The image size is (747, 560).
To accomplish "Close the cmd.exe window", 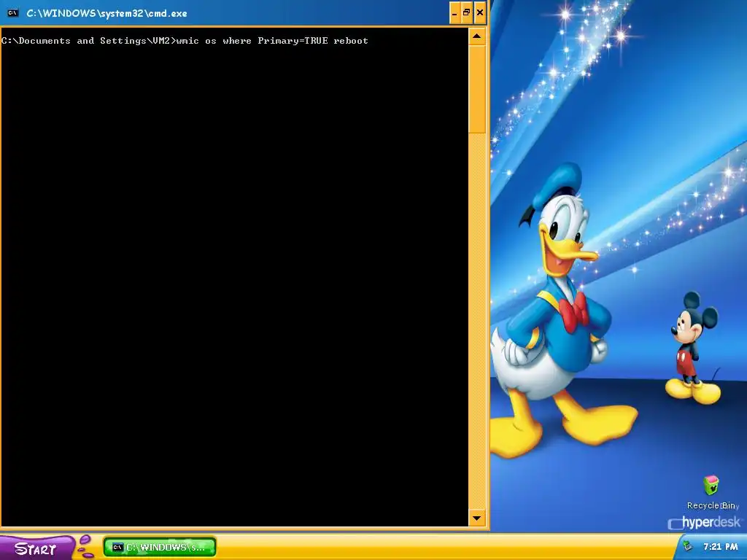I will [x=480, y=13].
